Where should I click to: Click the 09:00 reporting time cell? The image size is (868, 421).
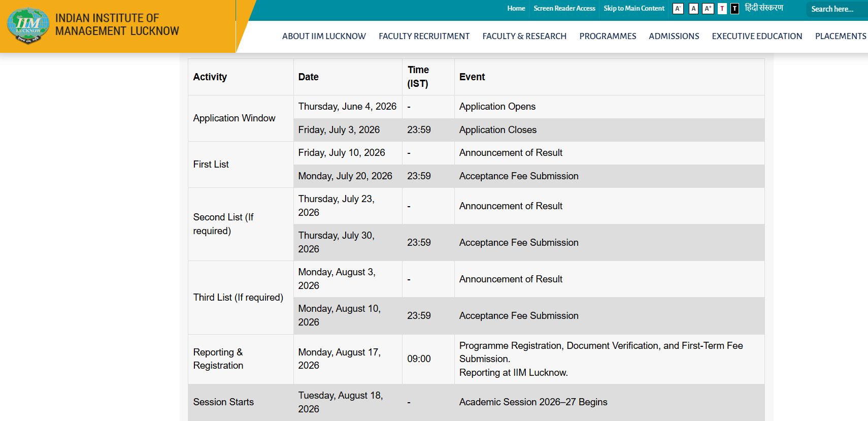(x=428, y=359)
